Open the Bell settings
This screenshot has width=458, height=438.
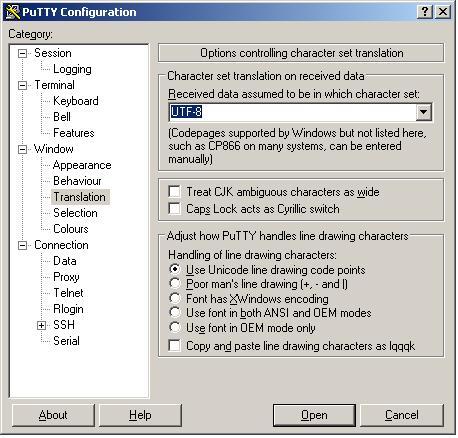(x=62, y=117)
